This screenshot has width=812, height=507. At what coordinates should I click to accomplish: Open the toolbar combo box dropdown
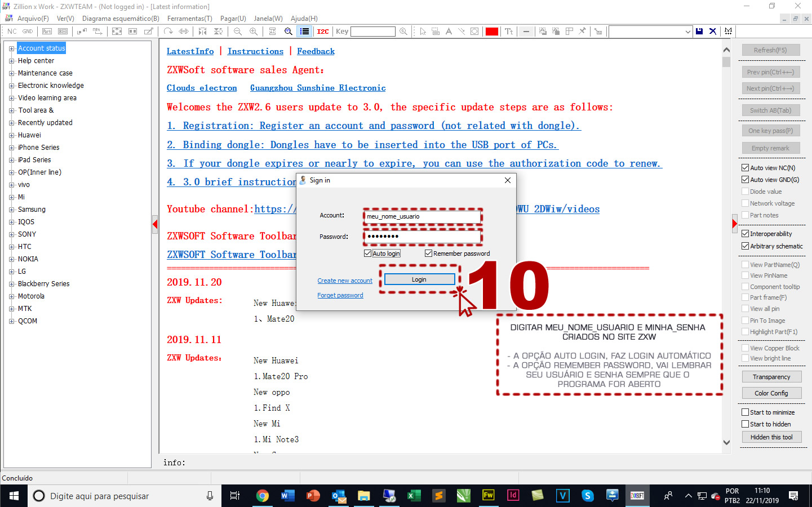pyautogui.click(x=687, y=32)
